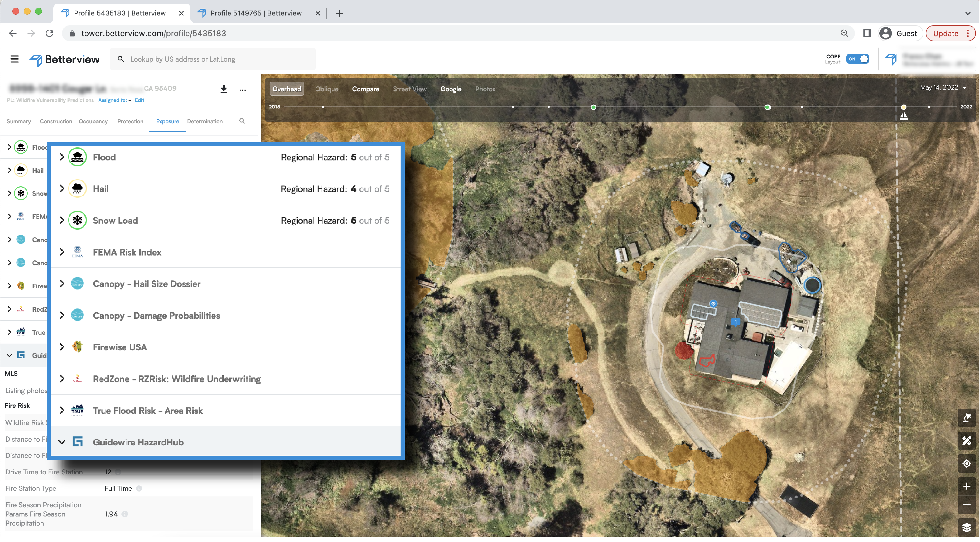The width and height of the screenshot is (980, 542).
Task: Select the Overhead view tab
Action: tap(287, 89)
